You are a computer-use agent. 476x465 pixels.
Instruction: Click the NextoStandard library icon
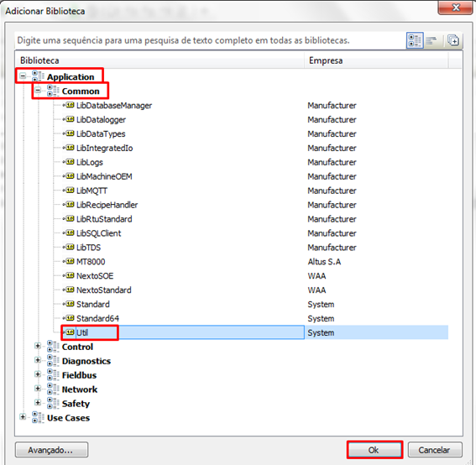click(69, 290)
